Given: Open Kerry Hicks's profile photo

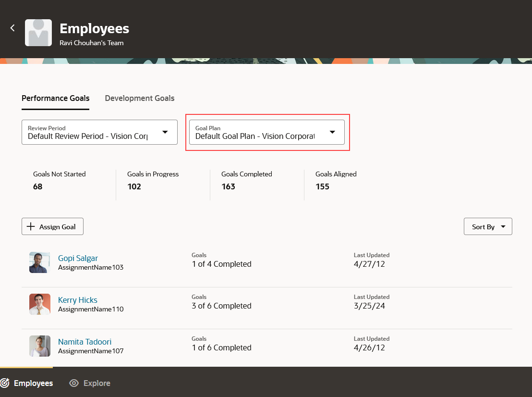Looking at the screenshot, I should (40, 304).
